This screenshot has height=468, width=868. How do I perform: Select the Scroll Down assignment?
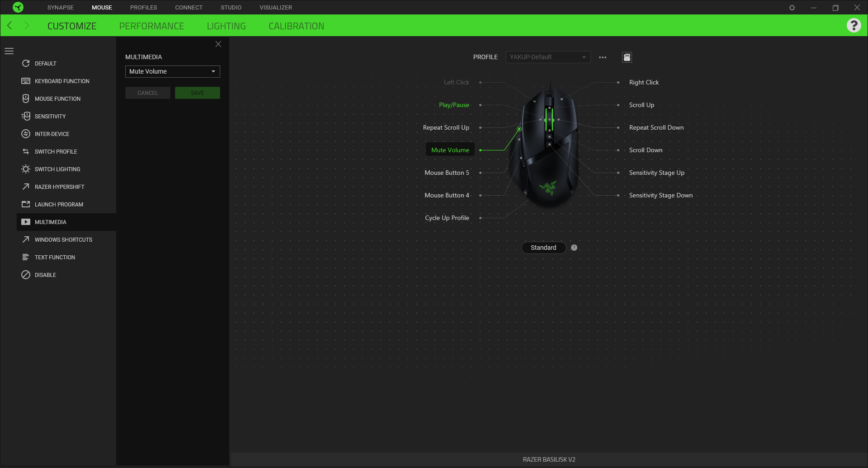pyautogui.click(x=646, y=150)
